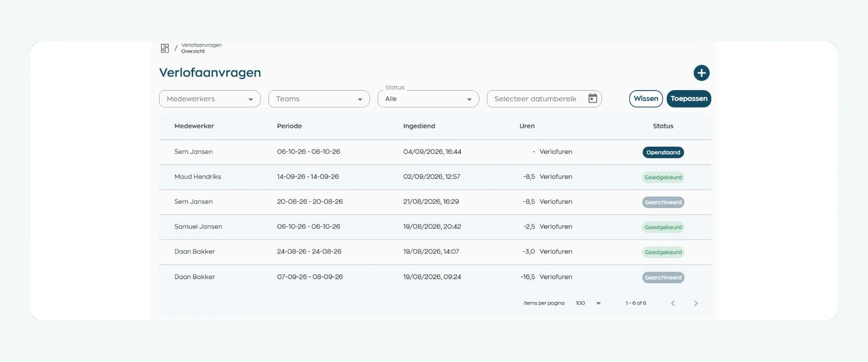The image size is (868, 362).
Task: Click the Status column header
Action: pyautogui.click(x=663, y=126)
